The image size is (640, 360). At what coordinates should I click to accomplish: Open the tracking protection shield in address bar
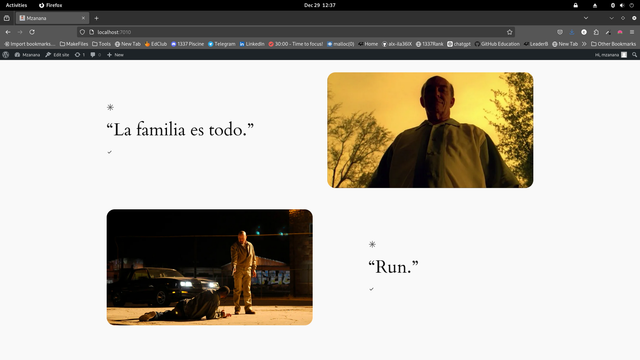pos(82,32)
